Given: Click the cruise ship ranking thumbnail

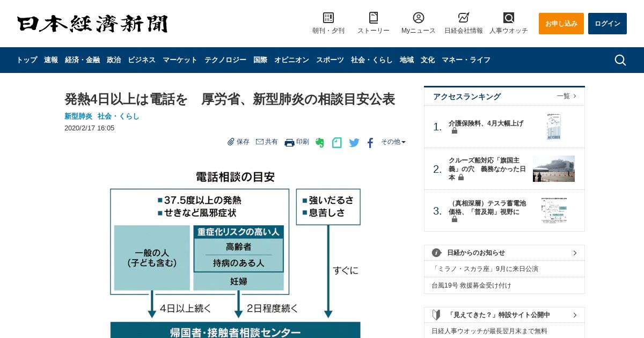Looking at the screenshot, I should pyautogui.click(x=554, y=169).
